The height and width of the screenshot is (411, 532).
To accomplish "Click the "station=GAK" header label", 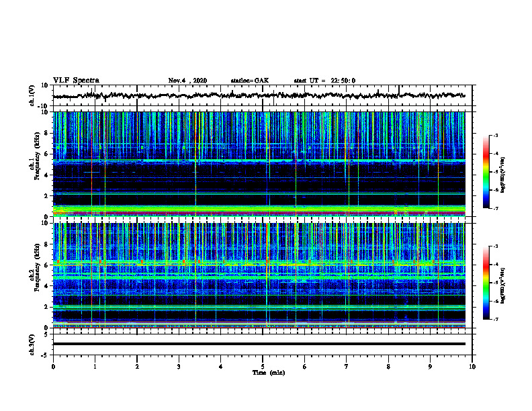I will point(250,81).
